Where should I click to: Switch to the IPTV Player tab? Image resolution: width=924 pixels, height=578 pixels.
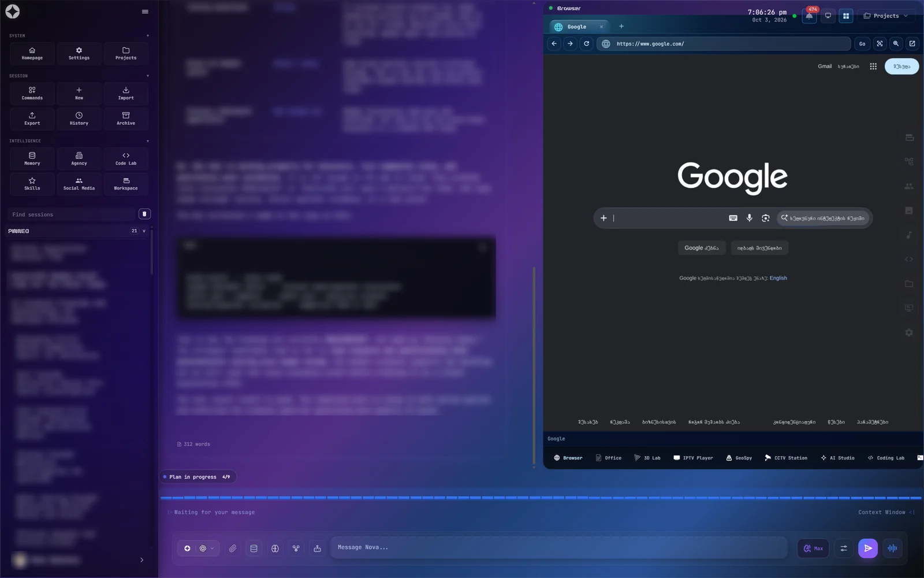click(x=693, y=458)
